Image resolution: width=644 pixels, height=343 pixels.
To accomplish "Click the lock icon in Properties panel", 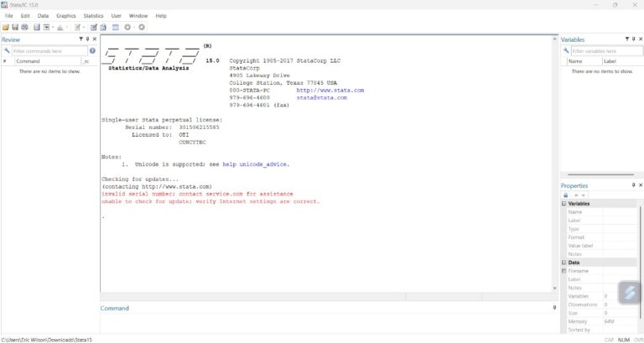I will click(565, 195).
